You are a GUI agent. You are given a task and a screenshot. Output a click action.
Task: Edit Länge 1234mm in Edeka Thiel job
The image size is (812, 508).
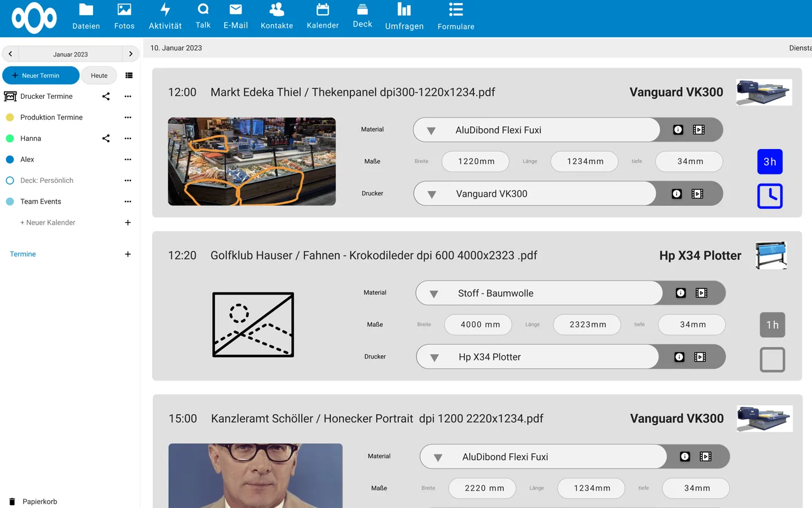(585, 161)
